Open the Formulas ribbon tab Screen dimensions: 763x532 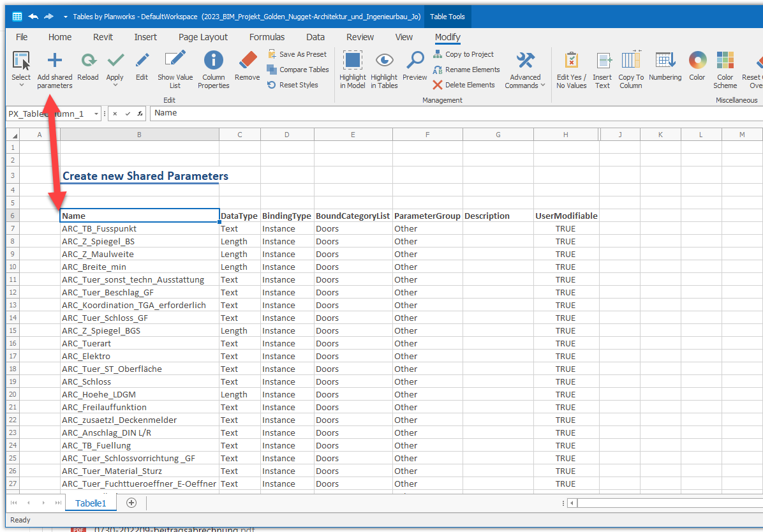267,37
